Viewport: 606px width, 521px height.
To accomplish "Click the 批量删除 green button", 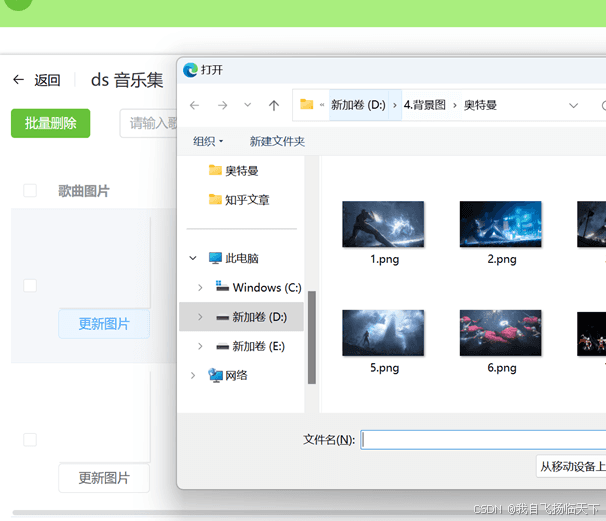I will [x=51, y=123].
